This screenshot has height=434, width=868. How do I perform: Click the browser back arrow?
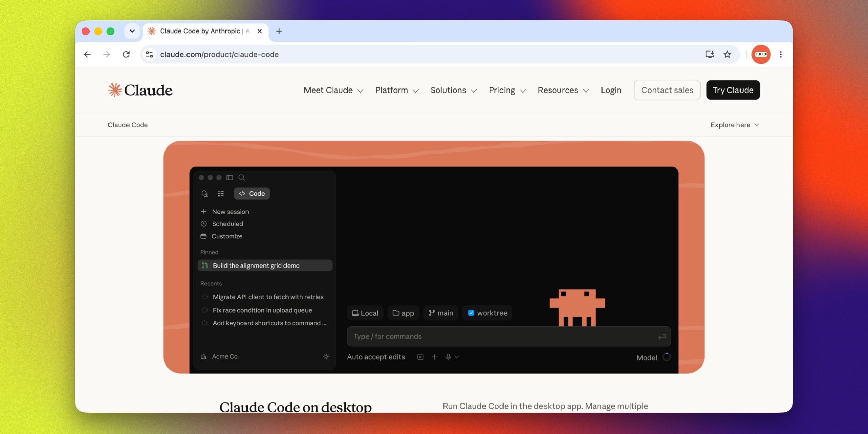coord(87,54)
